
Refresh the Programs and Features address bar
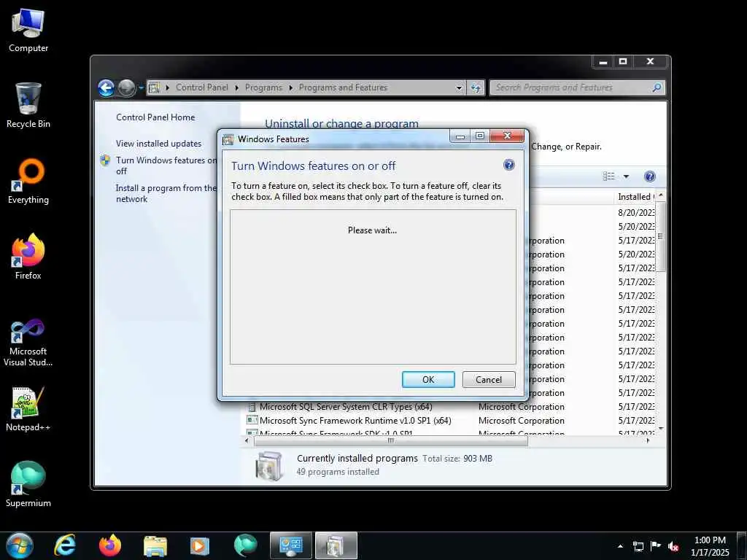click(476, 87)
